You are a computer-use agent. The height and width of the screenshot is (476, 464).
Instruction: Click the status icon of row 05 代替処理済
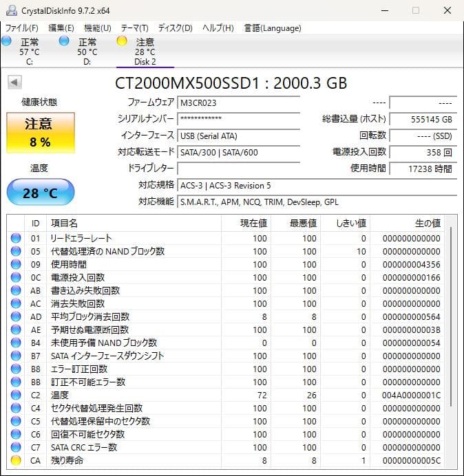[x=16, y=251]
